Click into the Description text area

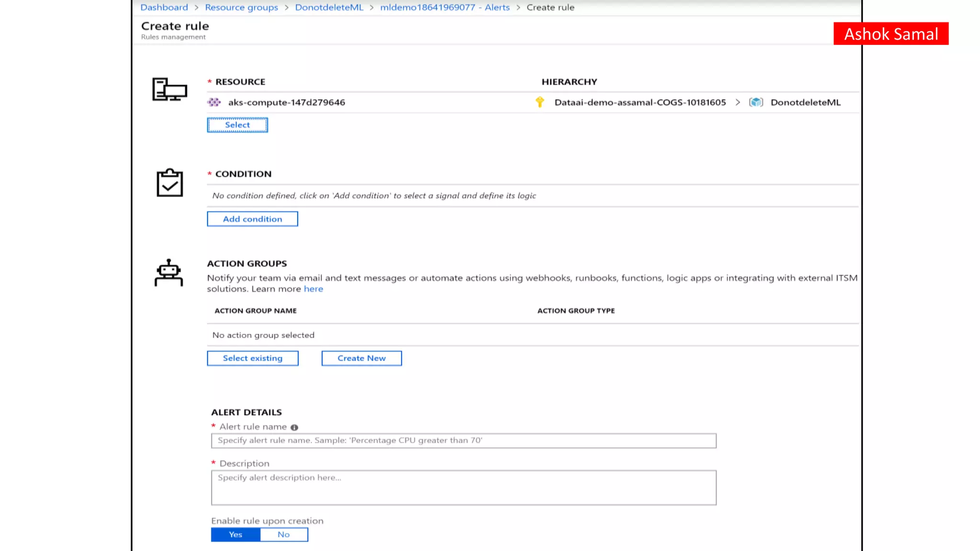point(463,488)
